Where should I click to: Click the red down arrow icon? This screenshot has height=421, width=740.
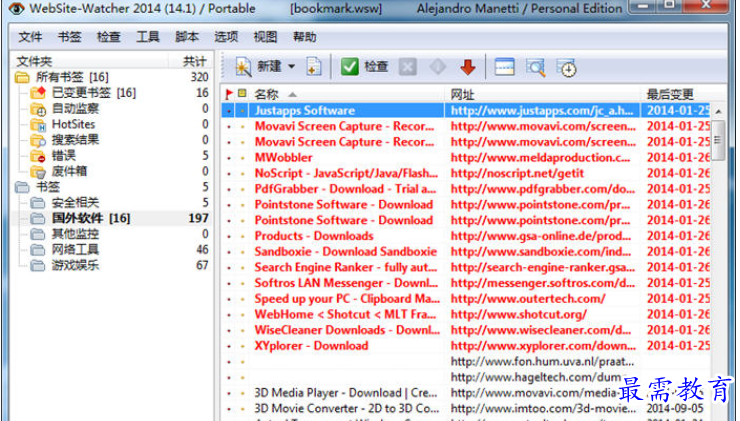(x=468, y=67)
